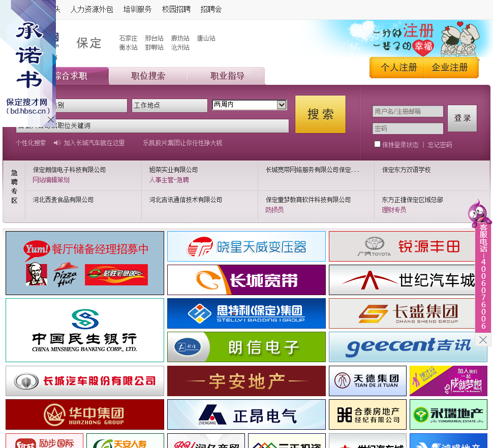Go to the 唐山站 city site

pyautogui.click(x=206, y=38)
